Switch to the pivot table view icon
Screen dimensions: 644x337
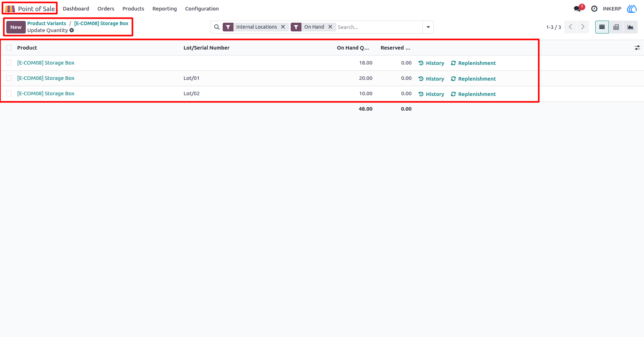click(x=616, y=27)
